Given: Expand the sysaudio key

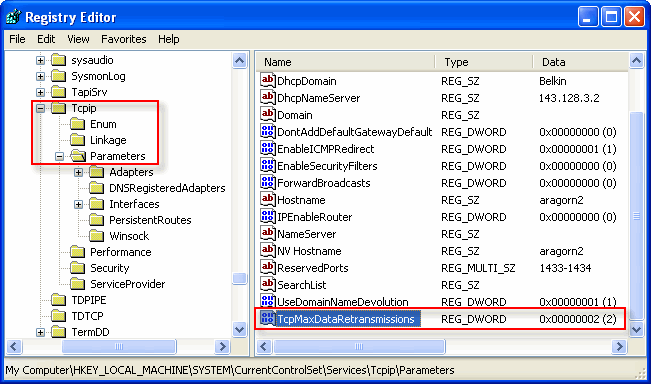Looking at the screenshot, I should [40, 61].
